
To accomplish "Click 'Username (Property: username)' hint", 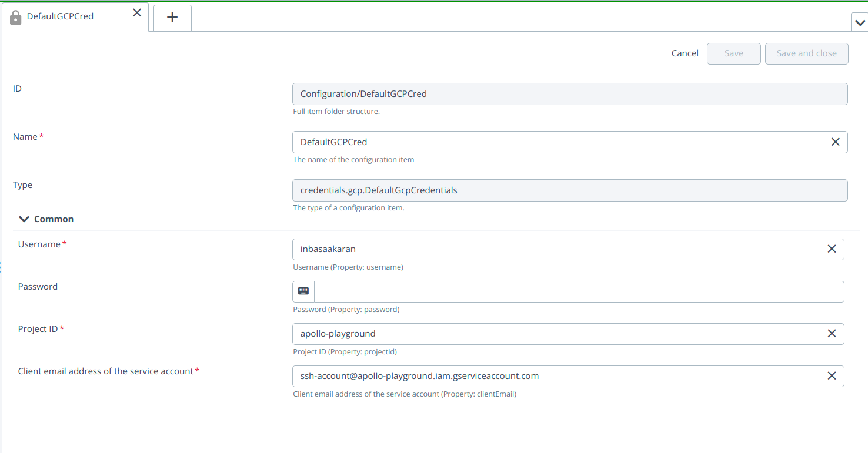I will [348, 267].
